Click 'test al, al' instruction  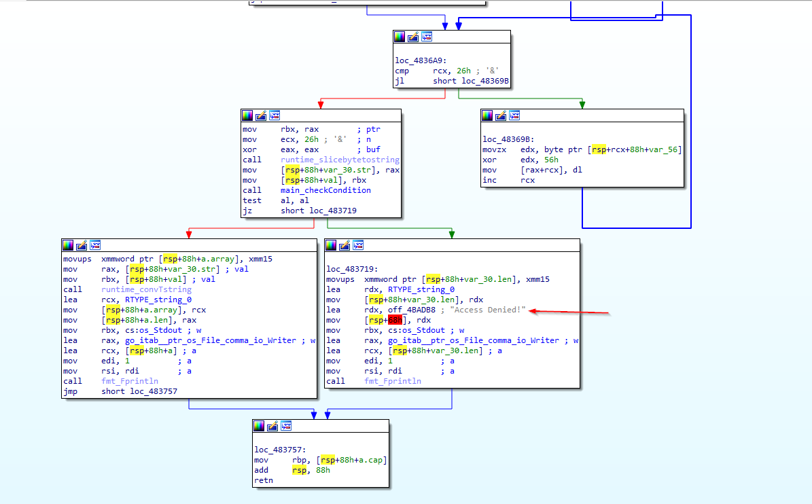tap(275, 201)
